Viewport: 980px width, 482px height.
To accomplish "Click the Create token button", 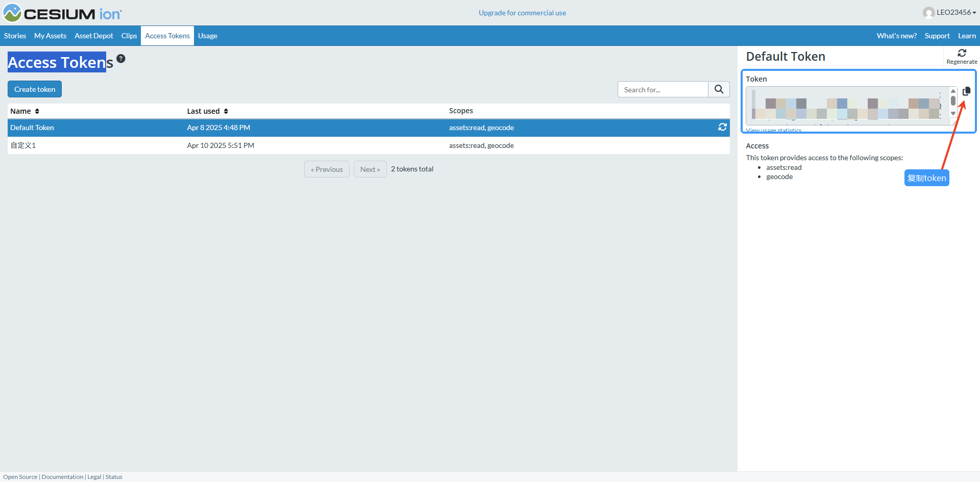I will click(x=35, y=89).
